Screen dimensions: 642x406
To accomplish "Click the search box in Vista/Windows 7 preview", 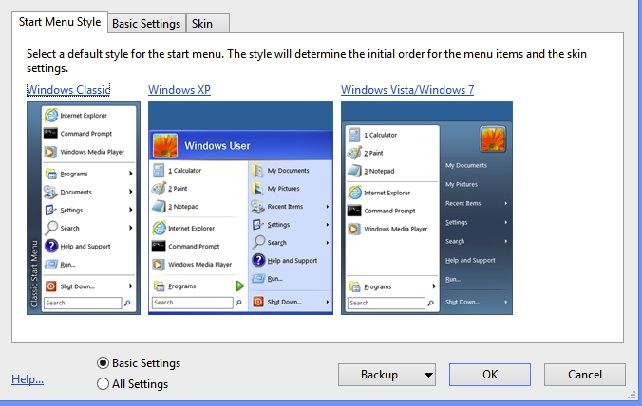I will click(387, 303).
